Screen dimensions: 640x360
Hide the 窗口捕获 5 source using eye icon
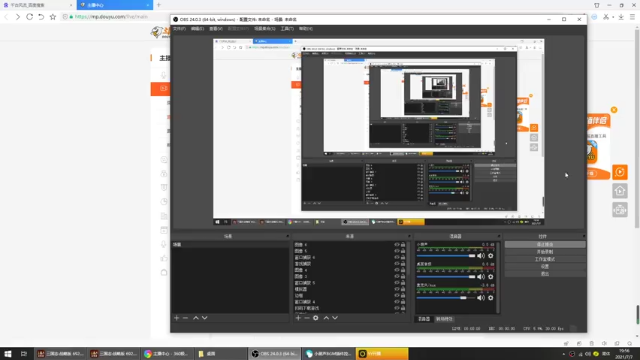pos(397,283)
